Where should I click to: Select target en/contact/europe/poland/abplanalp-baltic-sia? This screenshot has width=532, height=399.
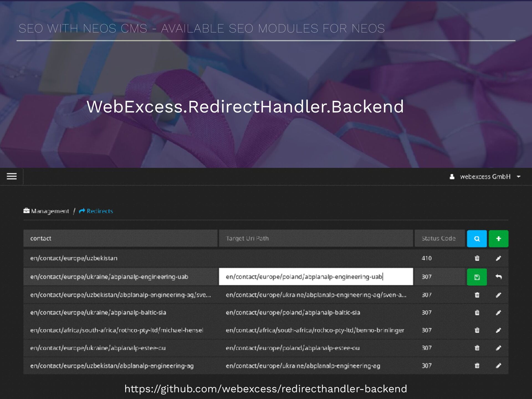click(x=293, y=313)
